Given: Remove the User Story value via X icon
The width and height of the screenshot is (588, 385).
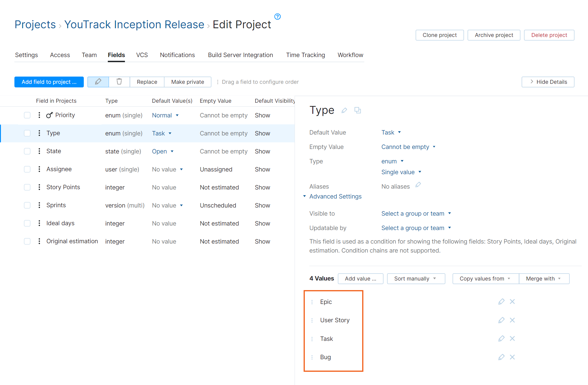Looking at the screenshot, I should [512, 320].
